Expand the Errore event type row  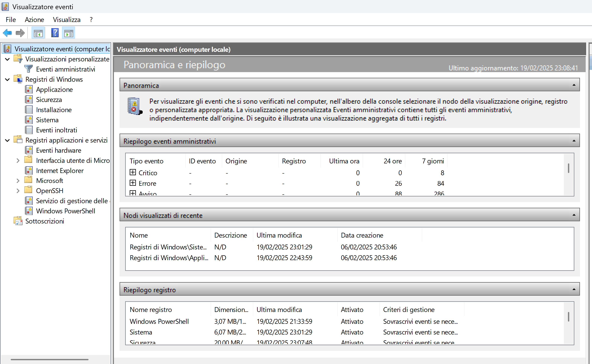click(x=133, y=183)
